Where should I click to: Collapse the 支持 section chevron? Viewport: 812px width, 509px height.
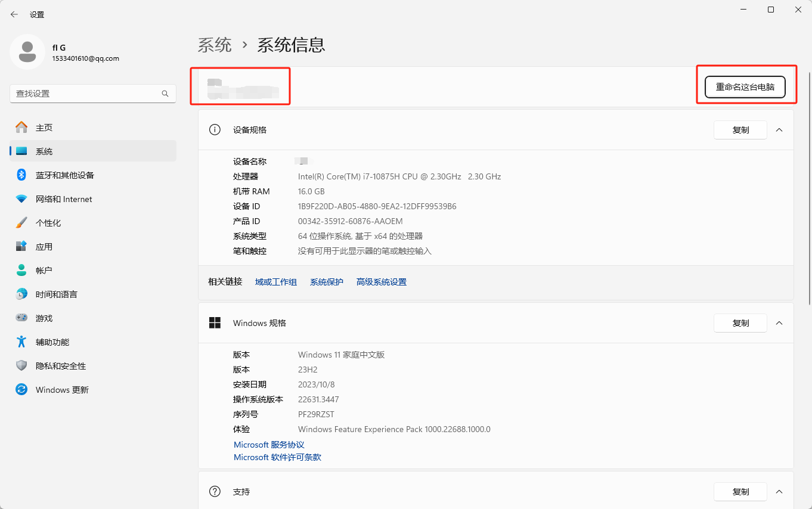coord(779,492)
